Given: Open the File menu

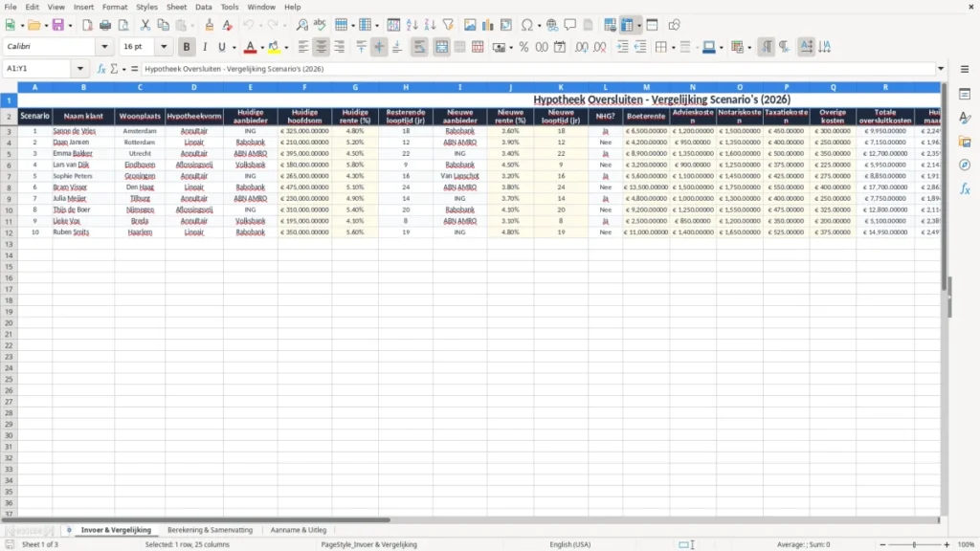Looking at the screenshot, I should coord(11,7).
